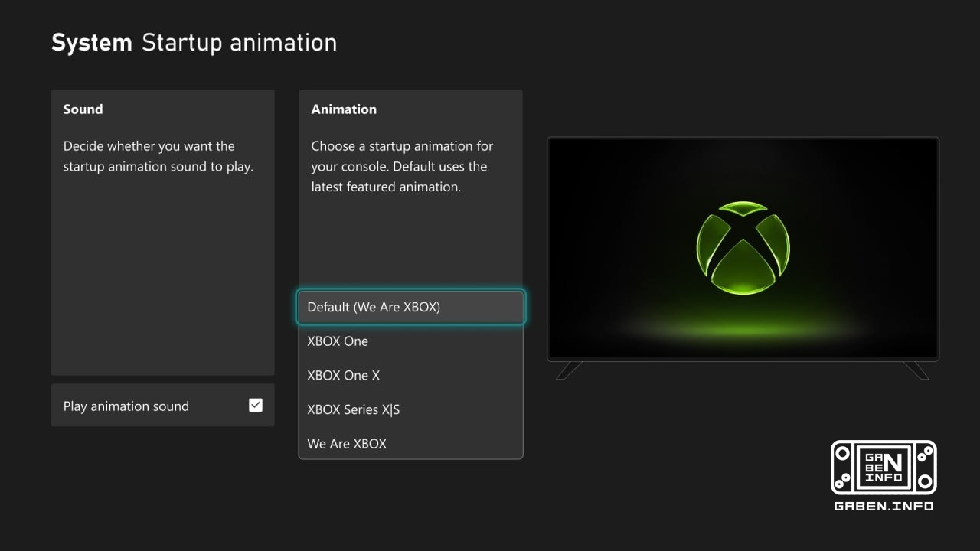This screenshot has height=551, width=980.
Task: Choose XBOX One startup animation
Action: 411,341
